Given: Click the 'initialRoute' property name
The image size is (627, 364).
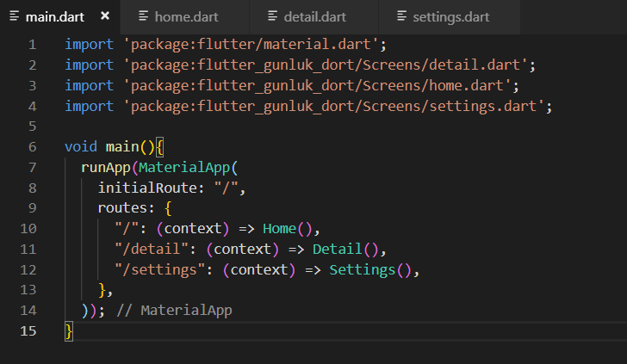Looking at the screenshot, I should pos(147,188).
